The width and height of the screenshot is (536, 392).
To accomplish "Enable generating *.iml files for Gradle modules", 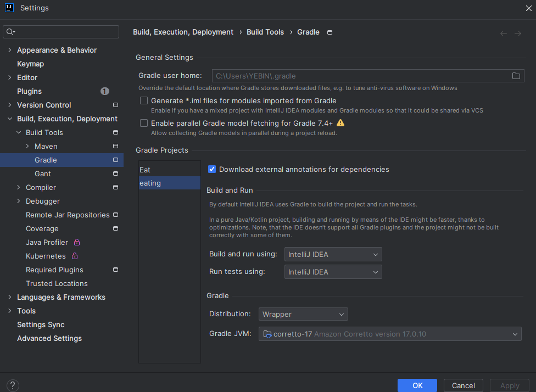I will coord(144,100).
